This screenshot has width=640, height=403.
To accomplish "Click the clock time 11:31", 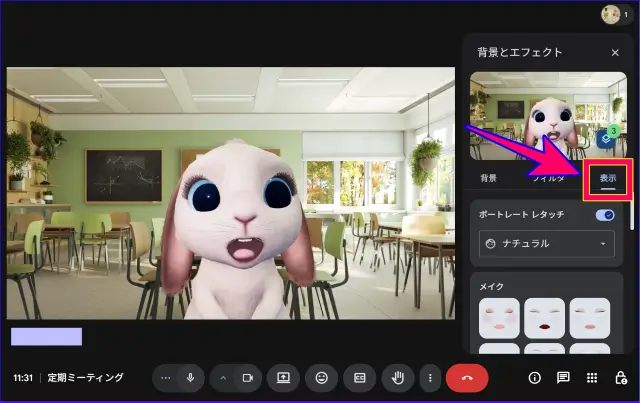I will pos(23,378).
